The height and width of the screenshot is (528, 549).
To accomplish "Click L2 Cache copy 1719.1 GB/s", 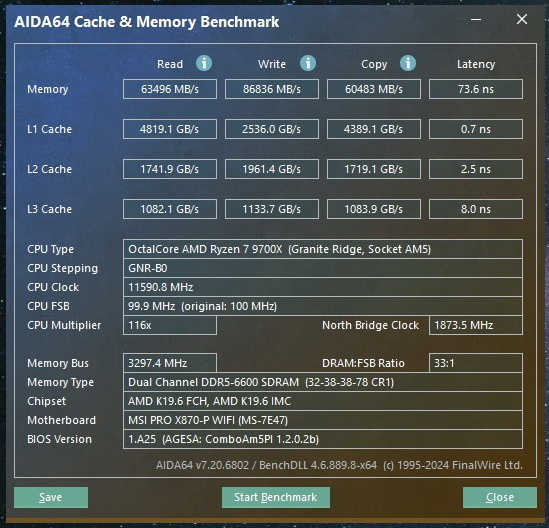I will point(374,169).
